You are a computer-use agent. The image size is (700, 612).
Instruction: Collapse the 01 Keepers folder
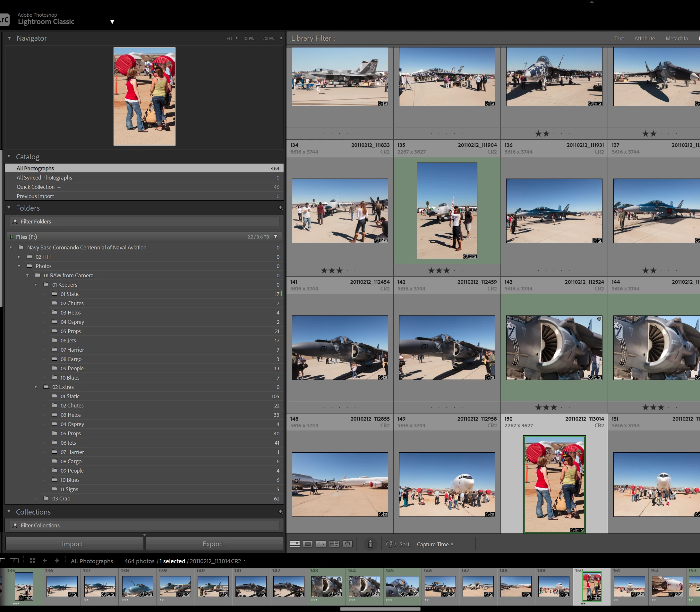(36, 285)
